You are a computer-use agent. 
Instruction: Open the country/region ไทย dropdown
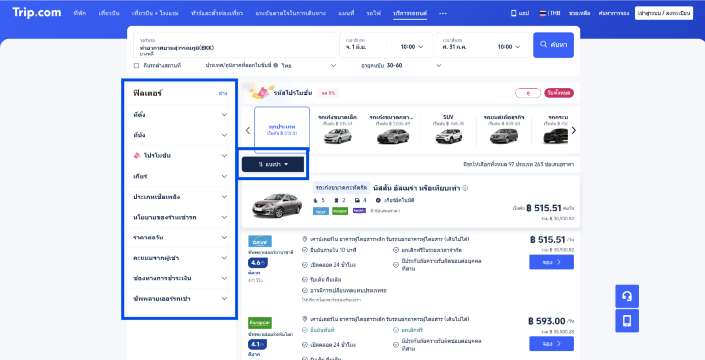coord(271,66)
